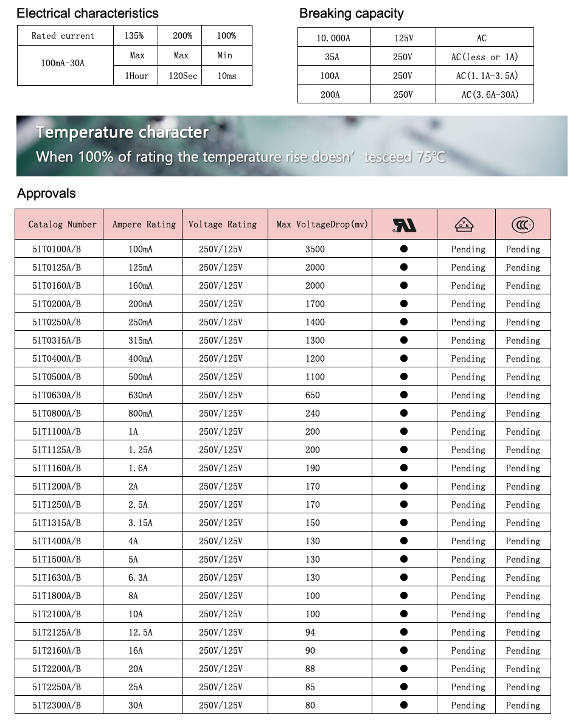Click catalog number 51T1200A/B
The height and width of the screenshot is (728, 584).
point(57,486)
